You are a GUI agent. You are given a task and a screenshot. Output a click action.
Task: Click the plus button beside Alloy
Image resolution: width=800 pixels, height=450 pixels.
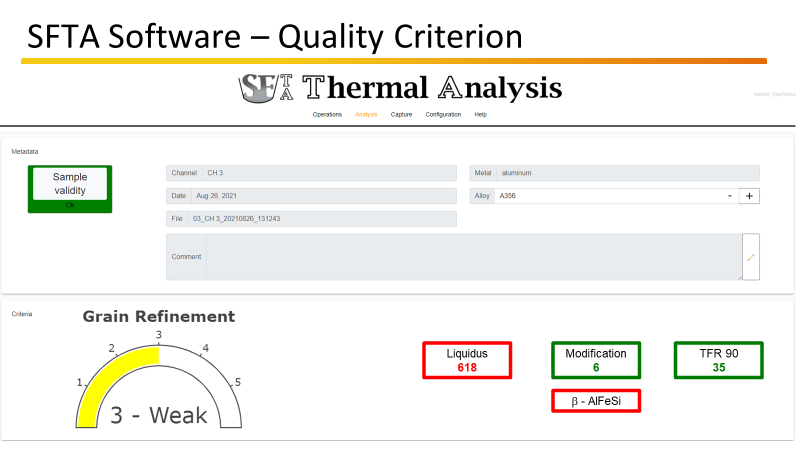coord(750,196)
